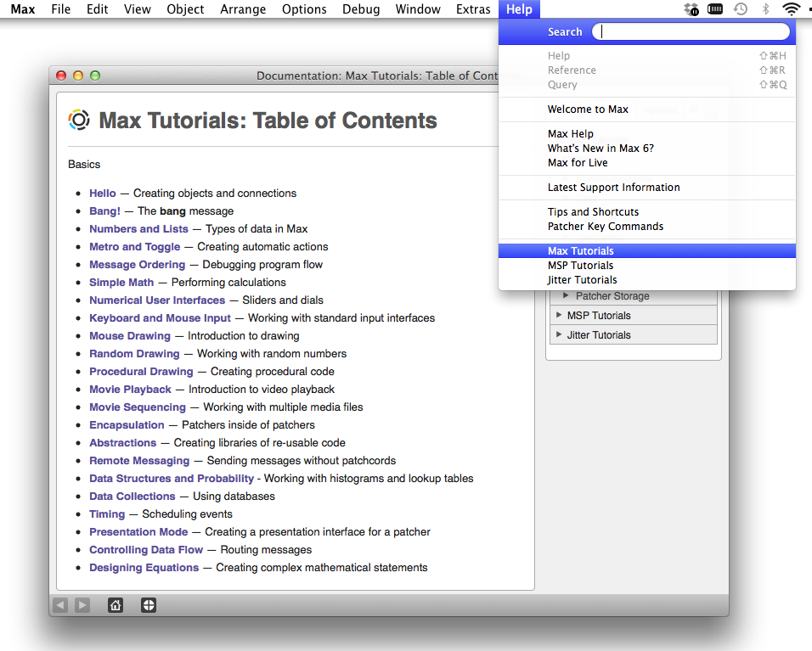The width and height of the screenshot is (812, 651).
Task: Open Keyboard and Mouse Input tutorial
Action: pyautogui.click(x=160, y=318)
